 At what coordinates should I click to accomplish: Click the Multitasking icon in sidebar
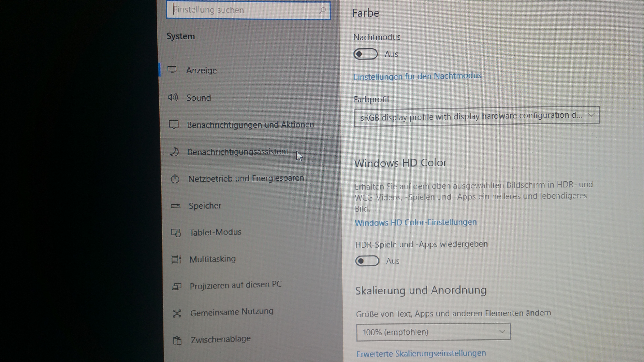tap(176, 259)
